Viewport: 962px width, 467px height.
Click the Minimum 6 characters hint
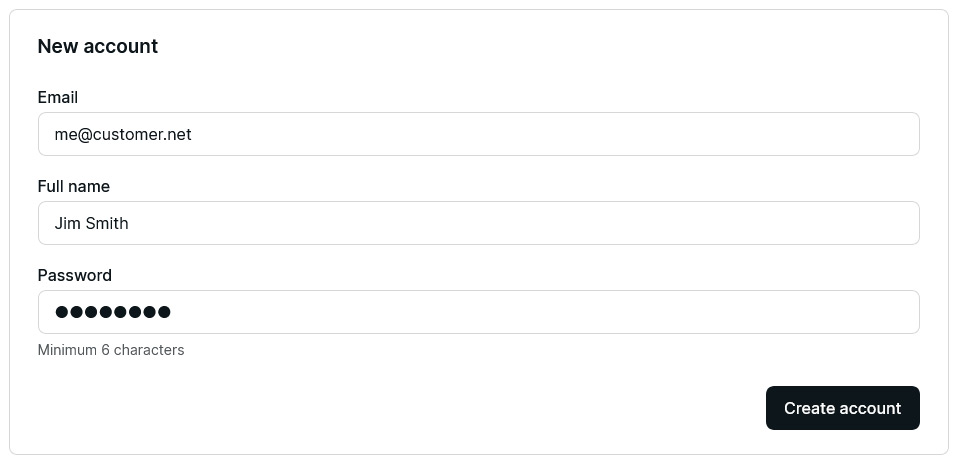click(x=111, y=350)
